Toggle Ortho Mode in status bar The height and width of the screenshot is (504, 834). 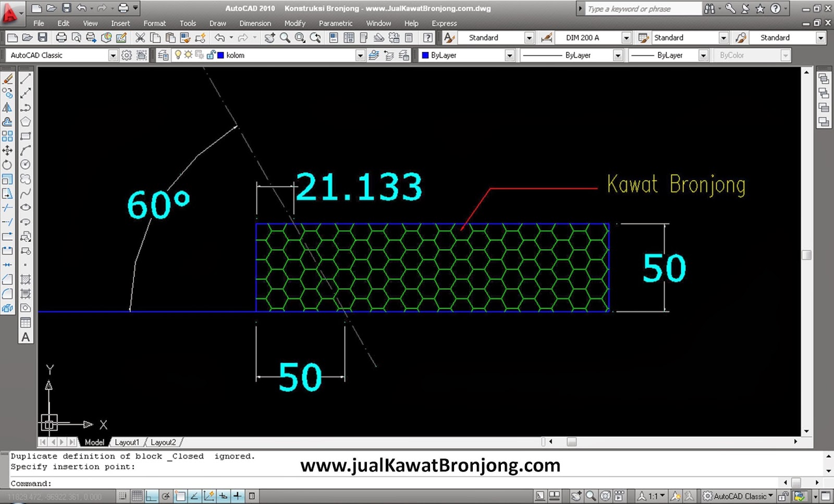click(151, 496)
